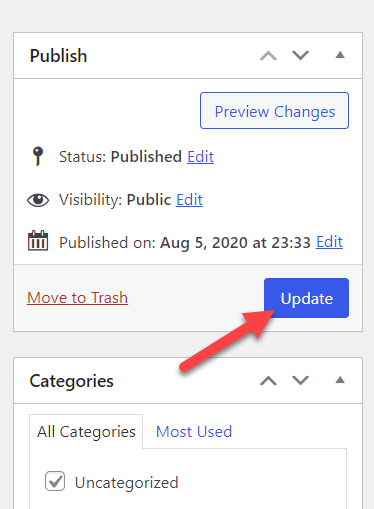Select the All Categories tab
The width and height of the screenshot is (374, 509).
[86, 432]
